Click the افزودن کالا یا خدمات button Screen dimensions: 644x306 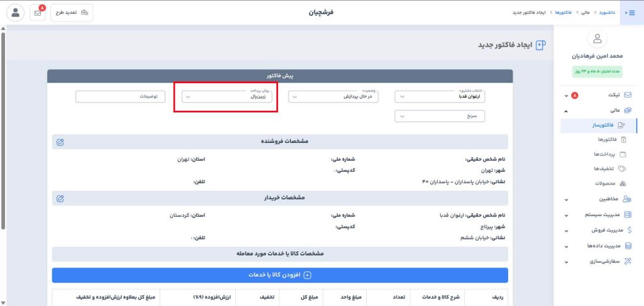pos(280,275)
